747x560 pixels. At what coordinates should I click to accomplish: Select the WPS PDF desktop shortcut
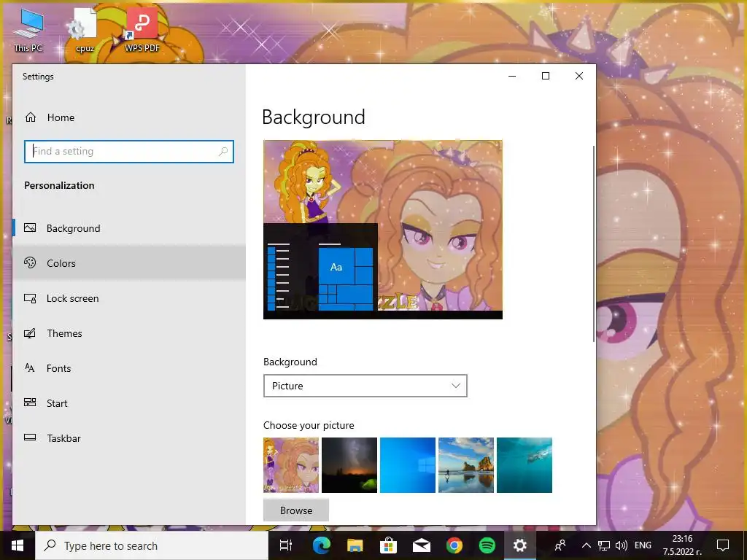point(142,31)
